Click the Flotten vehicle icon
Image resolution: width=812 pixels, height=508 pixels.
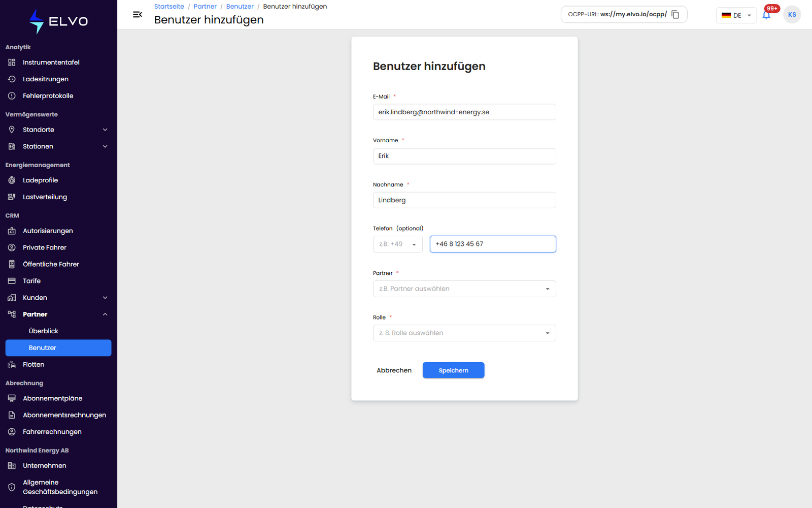[12, 365]
